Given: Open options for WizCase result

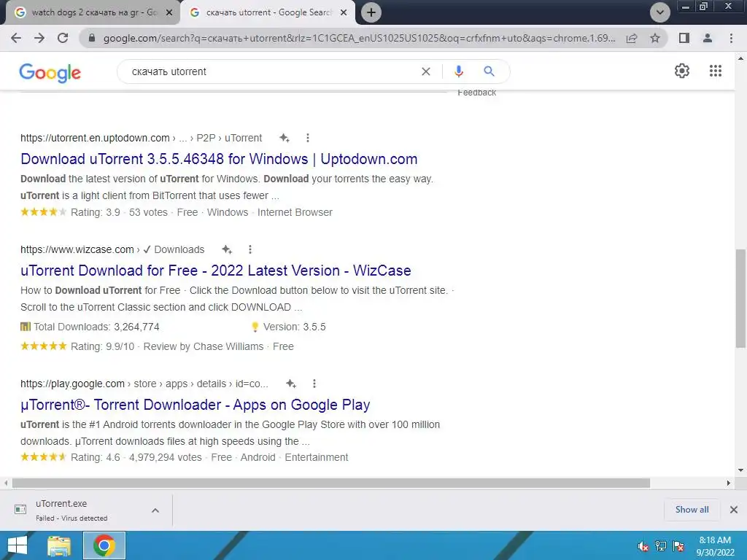Looking at the screenshot, I should (x=250, y=249).
